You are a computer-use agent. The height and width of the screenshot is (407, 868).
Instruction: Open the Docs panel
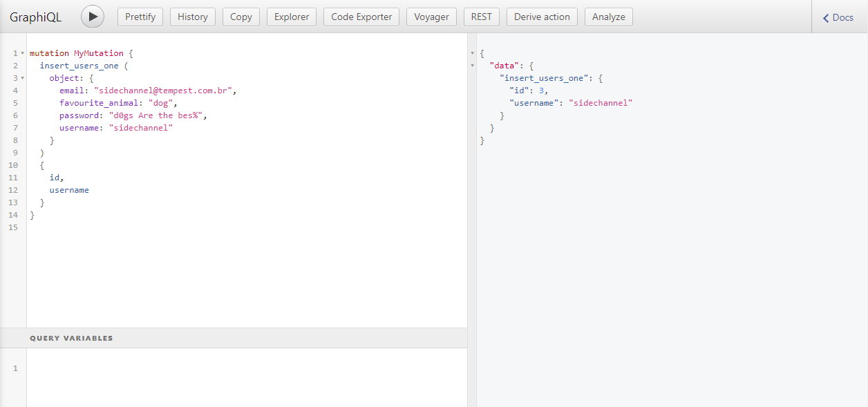(838, 17)
